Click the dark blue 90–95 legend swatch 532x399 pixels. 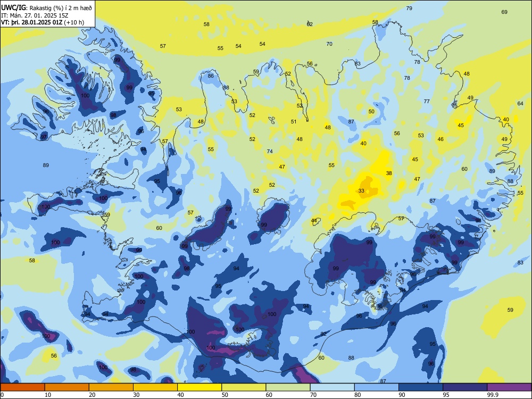point(421,387)
